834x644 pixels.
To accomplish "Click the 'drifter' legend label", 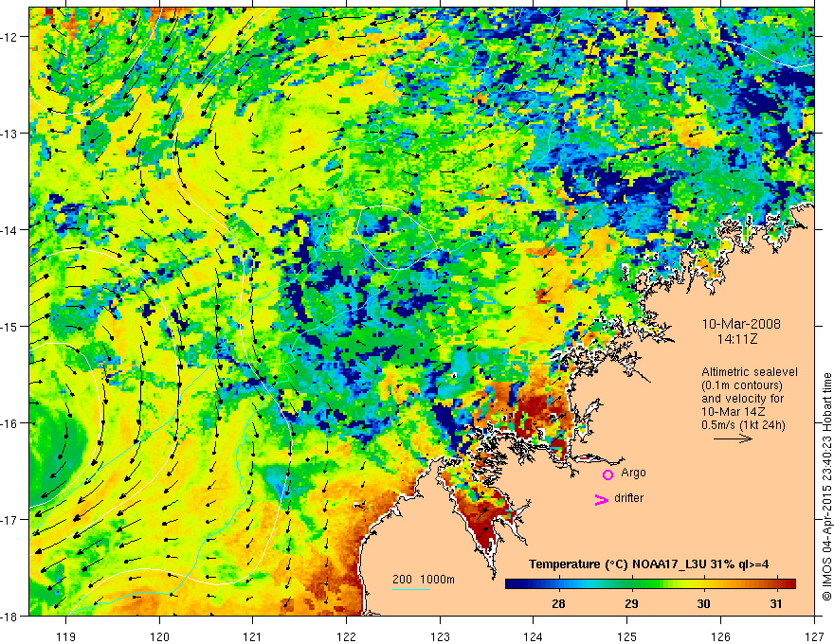I will click(628, 498).
